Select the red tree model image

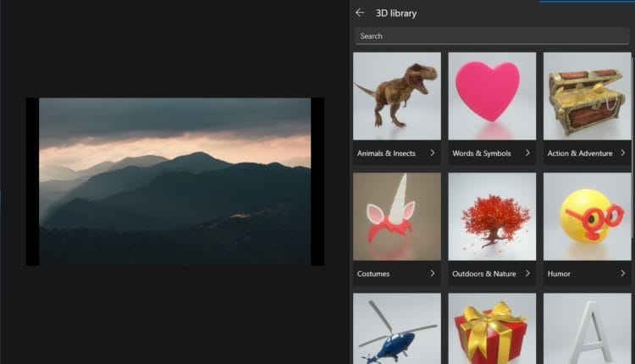(492, 216)
